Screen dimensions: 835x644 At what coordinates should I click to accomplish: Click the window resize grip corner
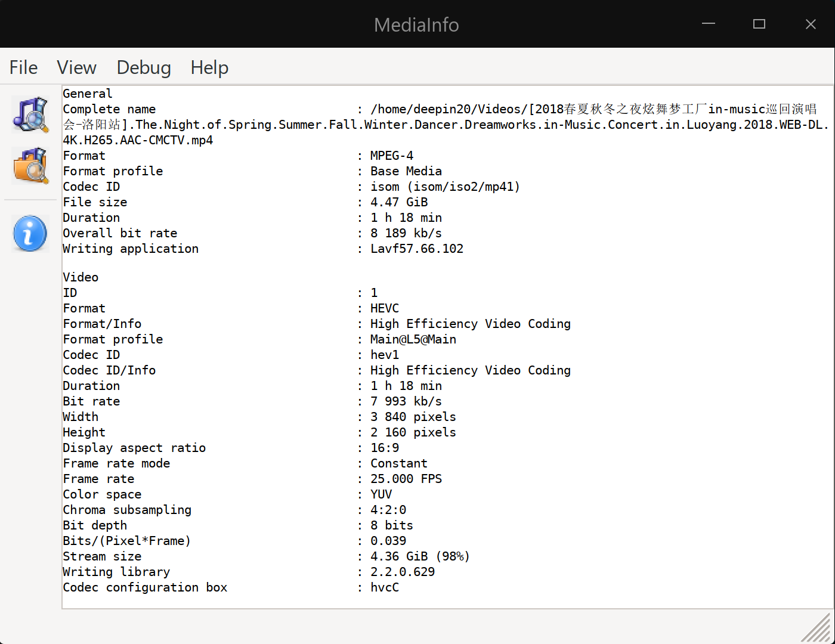tap(818, 628)
